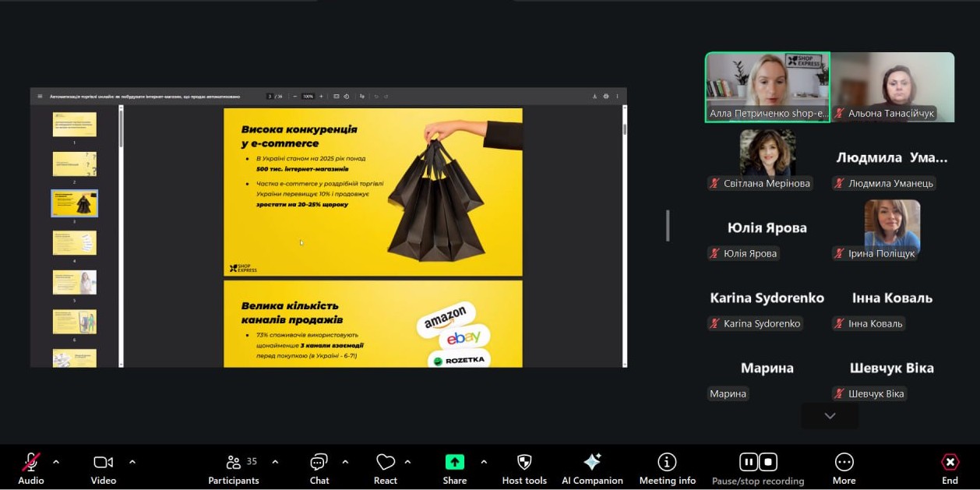Stop the recording
The height and width of the screenshot is (490, 980).
[768, 462]
